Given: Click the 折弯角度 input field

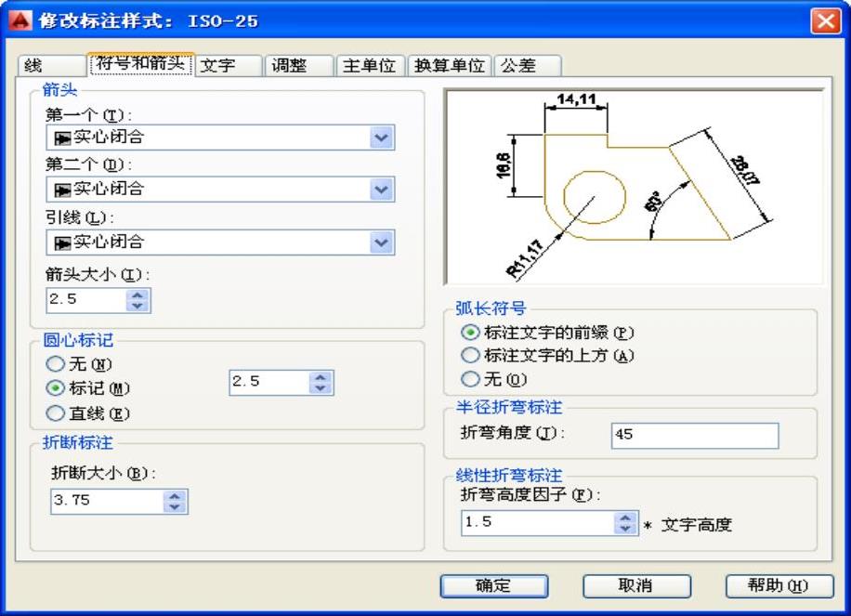Looking at the screenshot, I should 695,436.
